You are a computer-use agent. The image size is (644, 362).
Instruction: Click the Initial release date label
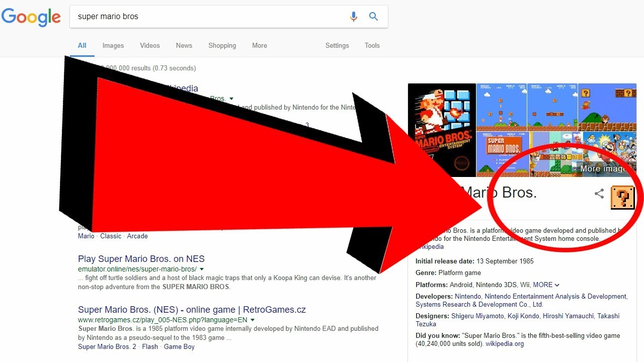[x=445, y=261]
